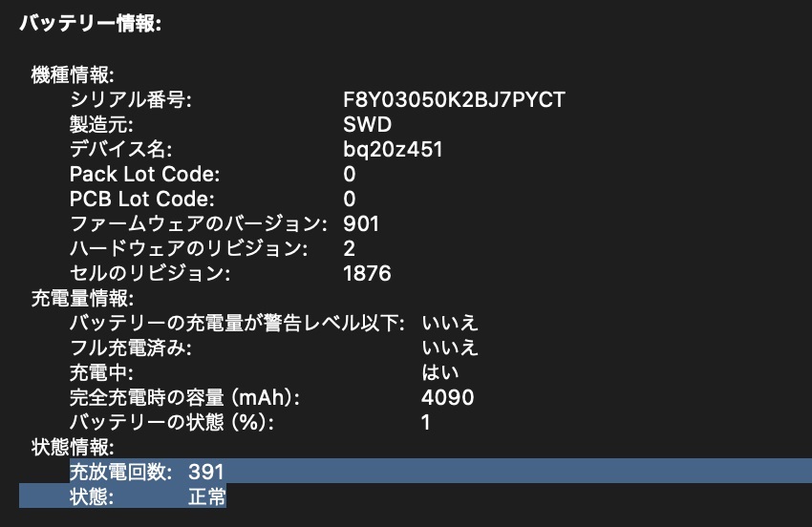Click the シリアル番号 label
Screen dimensions: 812x527
[x=131, y=99]
